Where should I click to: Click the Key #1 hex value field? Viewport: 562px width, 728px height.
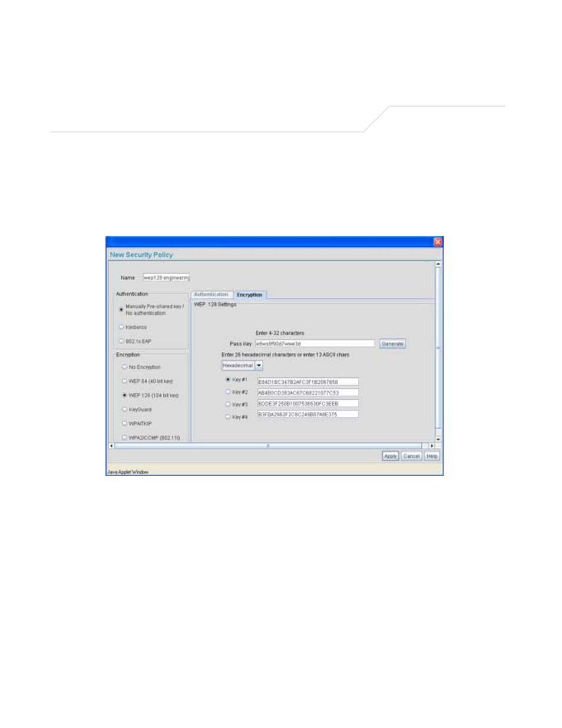pos(308,382)
